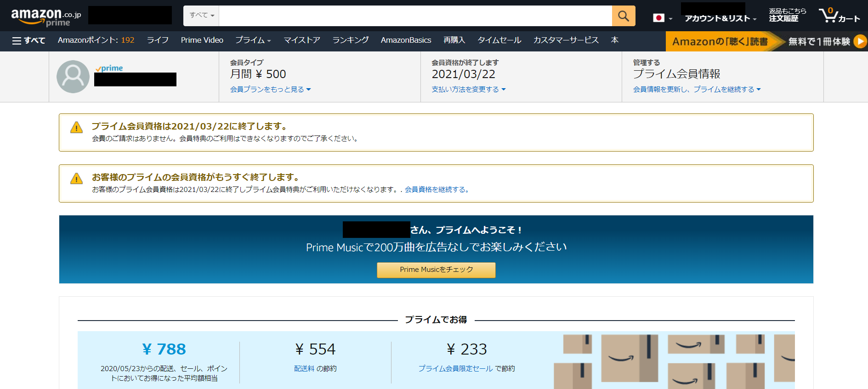Image resolution: width=868 pixels, height=389 pixels.
Task: Open マイストア in navigation bar
Action: [302, 40]
